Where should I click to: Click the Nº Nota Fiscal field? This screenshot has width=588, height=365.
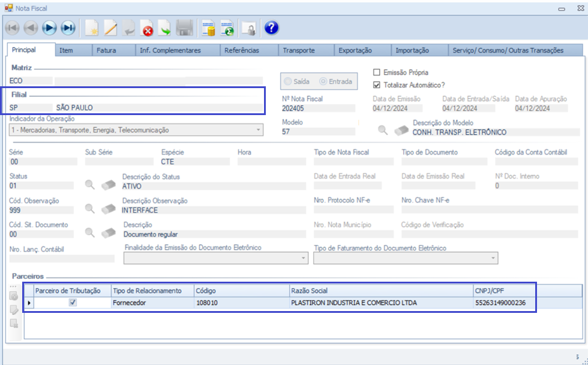[x=318, y=108]
